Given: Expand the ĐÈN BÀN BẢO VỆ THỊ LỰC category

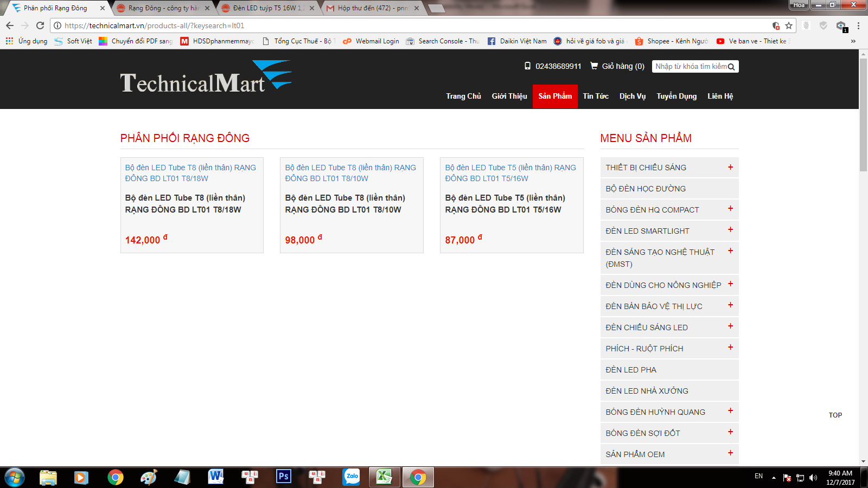Looking at the screenshot, I should click(x=730, y=305).
